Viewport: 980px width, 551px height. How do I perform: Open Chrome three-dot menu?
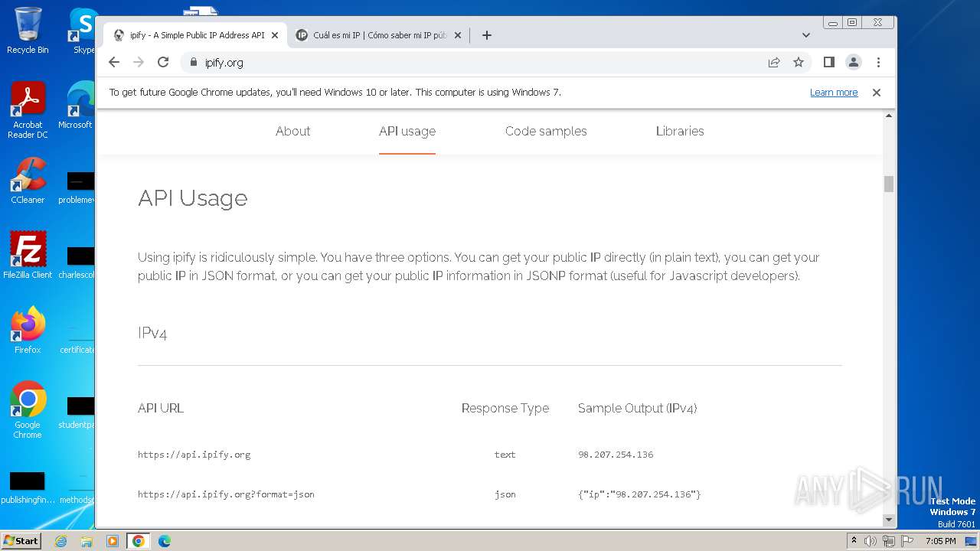click(878, 63)
